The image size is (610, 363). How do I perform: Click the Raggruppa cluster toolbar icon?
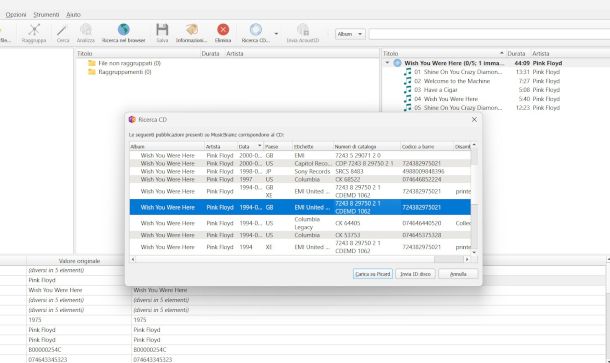click(34, 30)
